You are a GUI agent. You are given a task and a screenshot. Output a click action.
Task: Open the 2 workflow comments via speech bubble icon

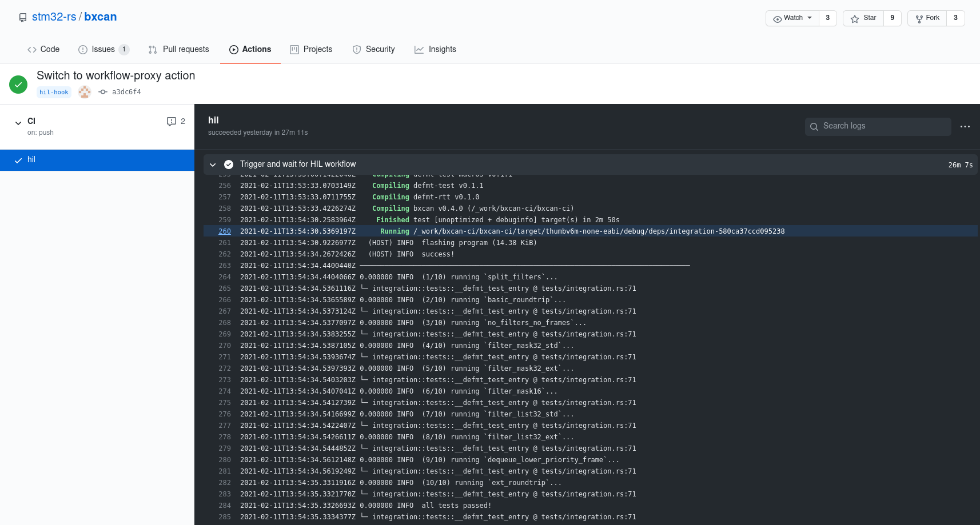pos(172,121)
